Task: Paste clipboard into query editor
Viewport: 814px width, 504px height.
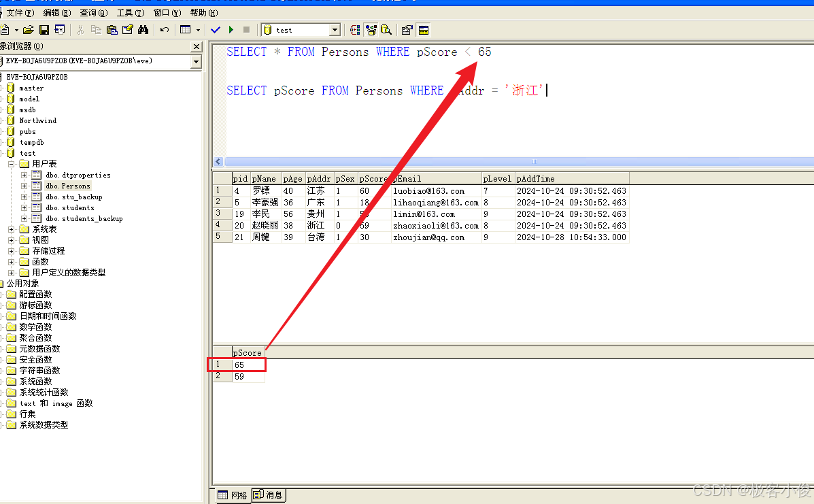Action: tap(112, 30)
